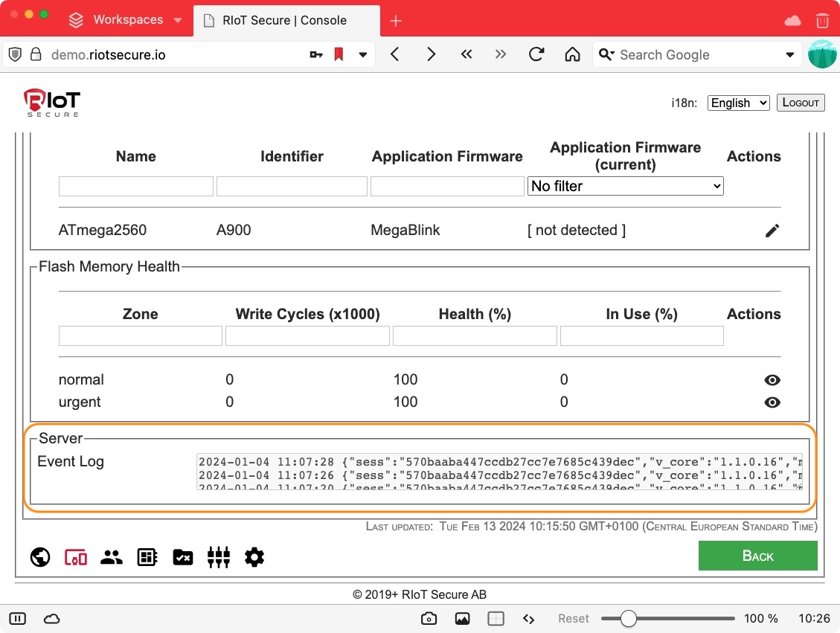Show details for the urgent zone
The width and height of the screenshot is (840, 633).
pos(772,402)
